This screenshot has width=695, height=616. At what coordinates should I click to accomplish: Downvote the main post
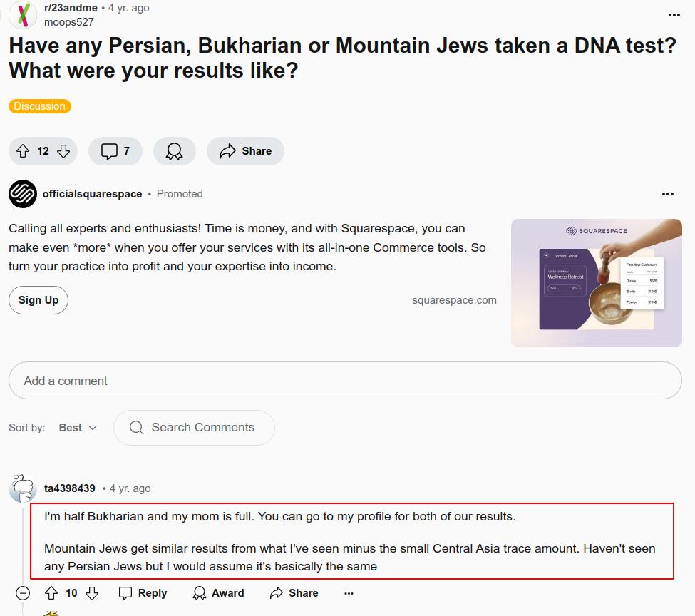point(63,151)
